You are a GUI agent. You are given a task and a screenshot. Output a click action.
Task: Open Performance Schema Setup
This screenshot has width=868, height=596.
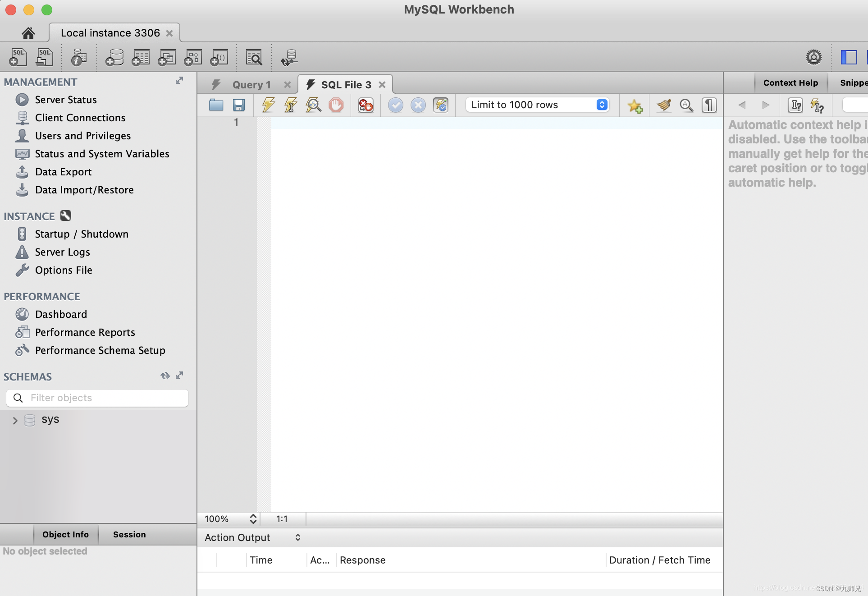click(x=100, y=350)
